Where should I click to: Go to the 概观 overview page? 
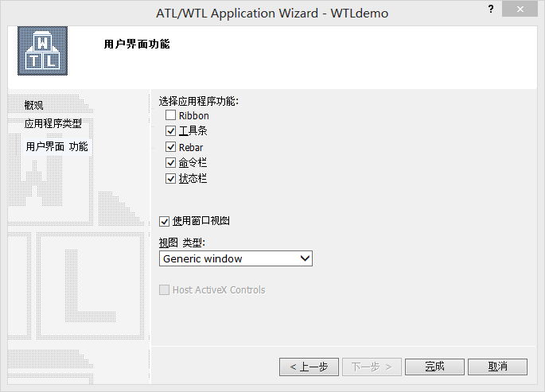click(x=33, y=105)
